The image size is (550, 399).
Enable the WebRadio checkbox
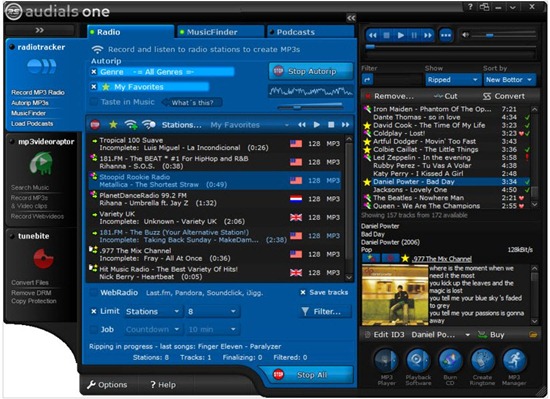click(x=94, y=292)
